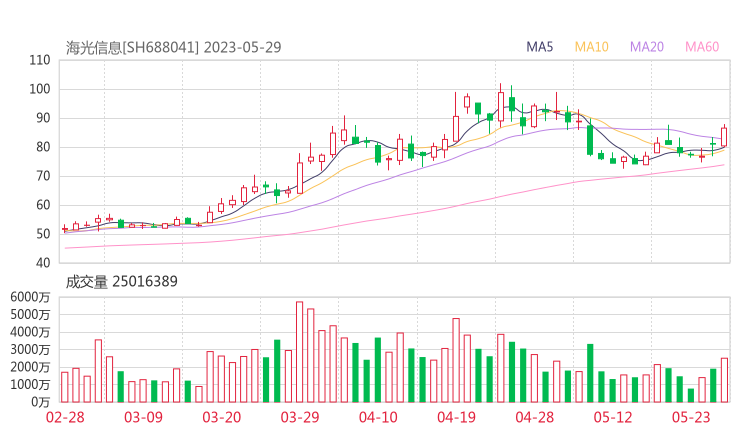Click the 50 price axis label

43,234
